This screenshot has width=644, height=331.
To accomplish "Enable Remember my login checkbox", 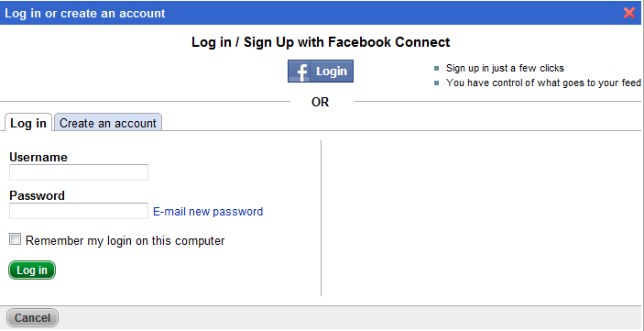I will [x=16, y=239].
